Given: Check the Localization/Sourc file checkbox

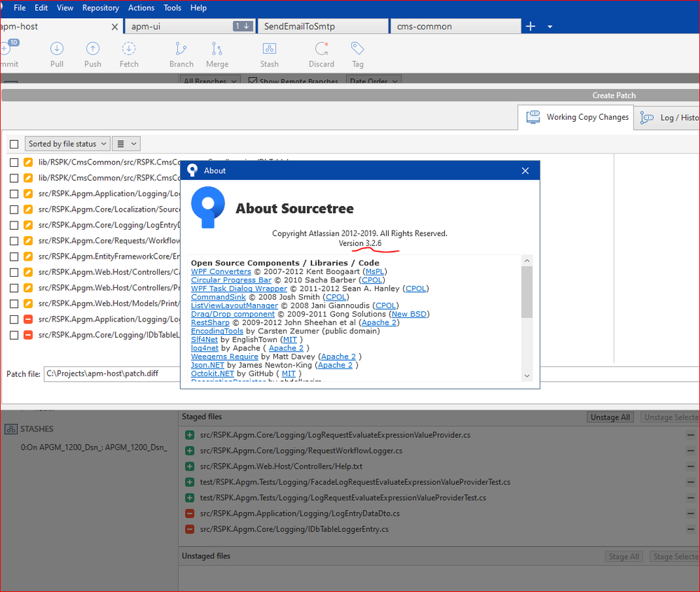Looking at the screenshot, I should (x=14, y=209).
